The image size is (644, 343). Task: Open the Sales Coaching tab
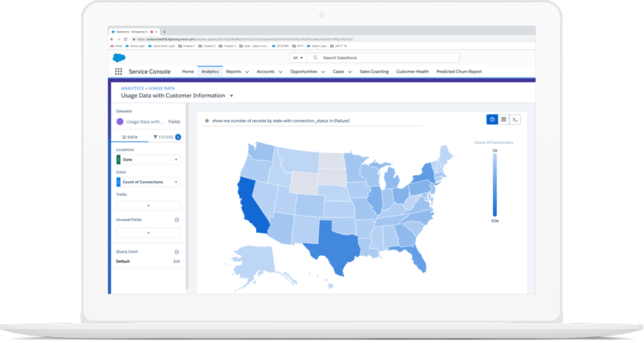pyautogui.click(x=374, y=72)
